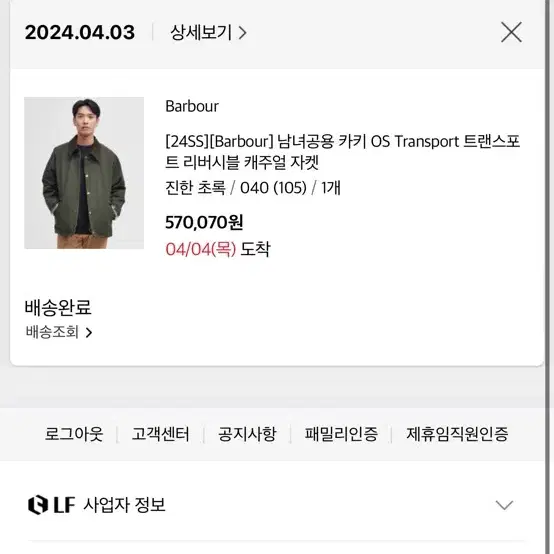Image resolution: width=554 pixels, height=554 pixels.
Task: Open 상세보기 order details link
Action: click(x=208, y=33)
